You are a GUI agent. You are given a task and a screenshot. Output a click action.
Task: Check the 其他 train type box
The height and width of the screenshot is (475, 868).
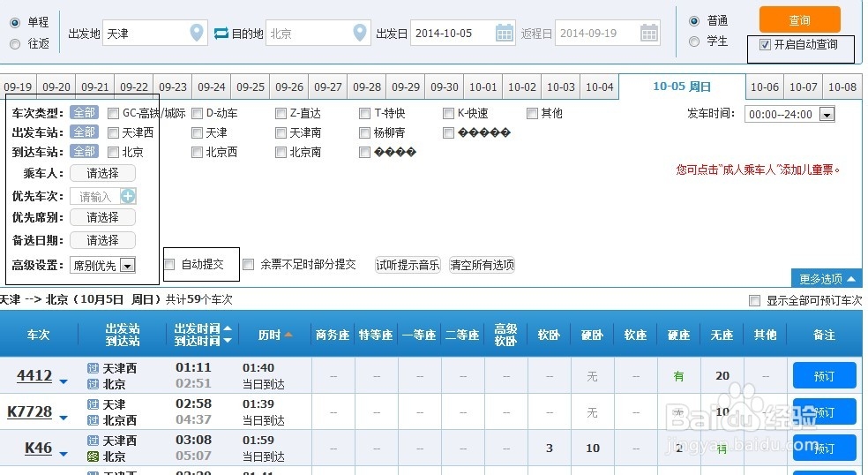pyautogui.click(x=532, y=114)
